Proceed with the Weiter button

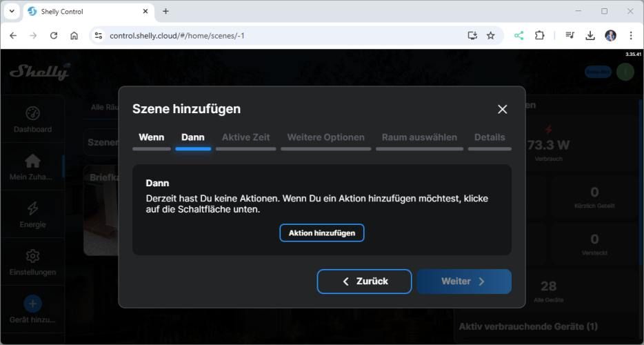pos(463,282)
